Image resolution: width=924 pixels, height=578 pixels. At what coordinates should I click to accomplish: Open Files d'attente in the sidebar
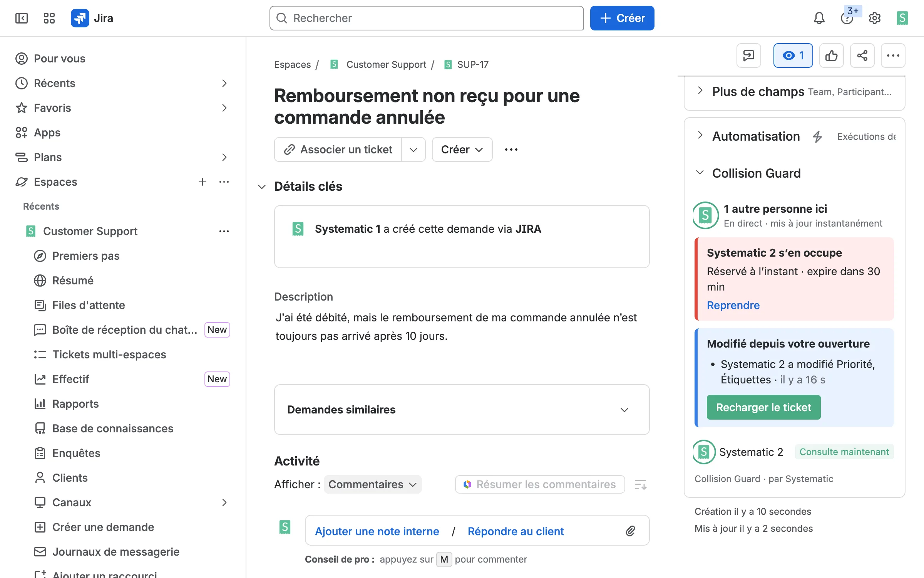pos(89,305)
